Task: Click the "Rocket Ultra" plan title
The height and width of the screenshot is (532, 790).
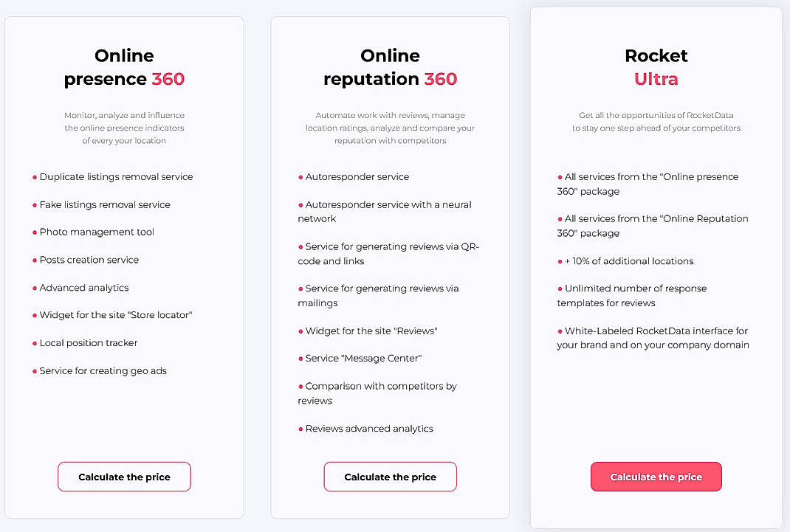Action: (656, 67)
